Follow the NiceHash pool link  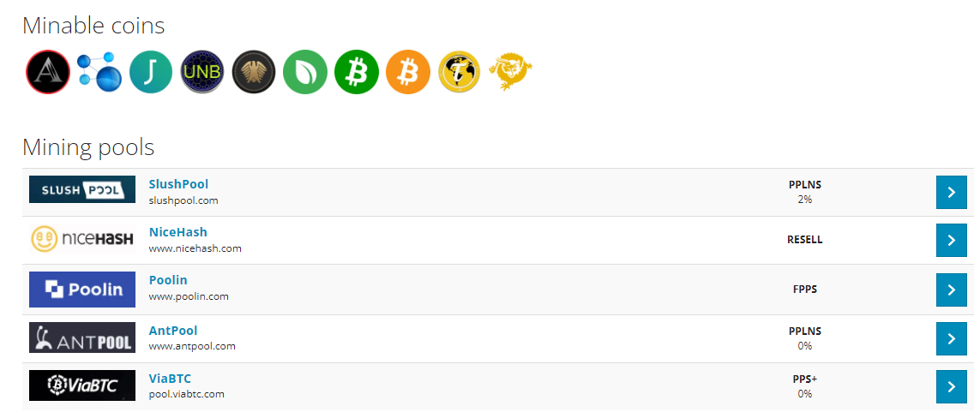coord(177,232)
